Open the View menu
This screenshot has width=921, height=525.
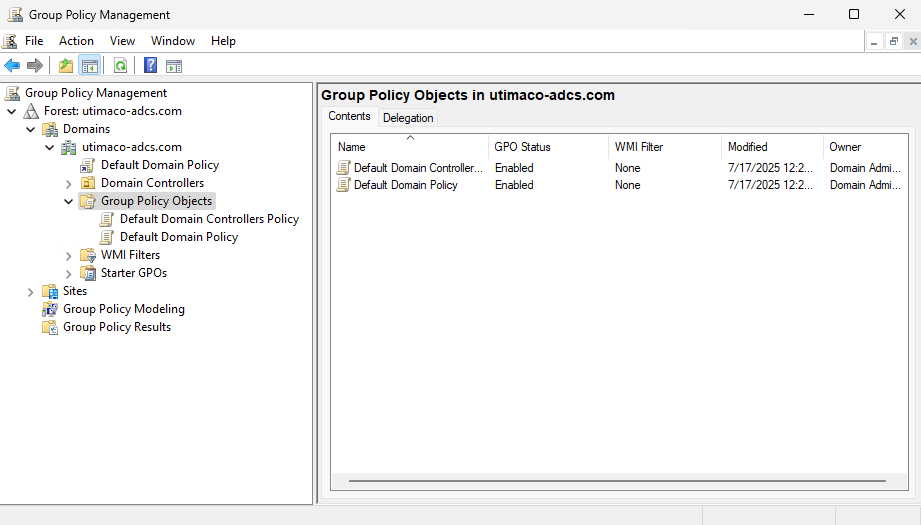[122, 41]
